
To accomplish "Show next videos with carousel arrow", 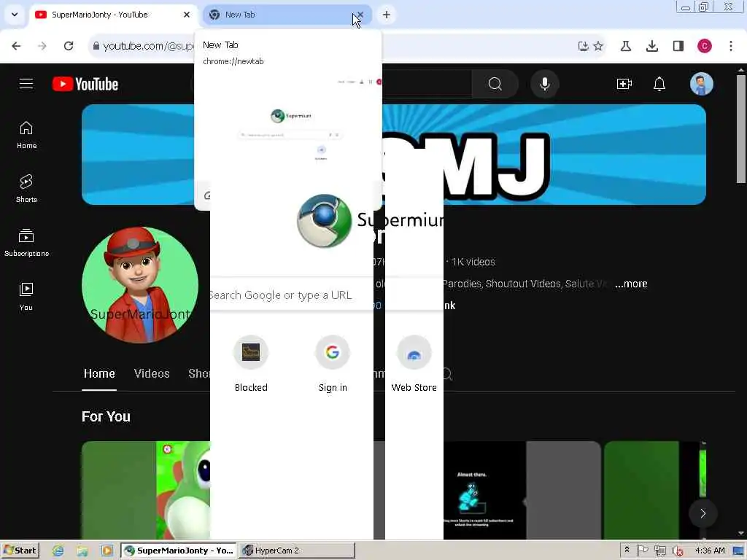I will (x=703, y=513).
